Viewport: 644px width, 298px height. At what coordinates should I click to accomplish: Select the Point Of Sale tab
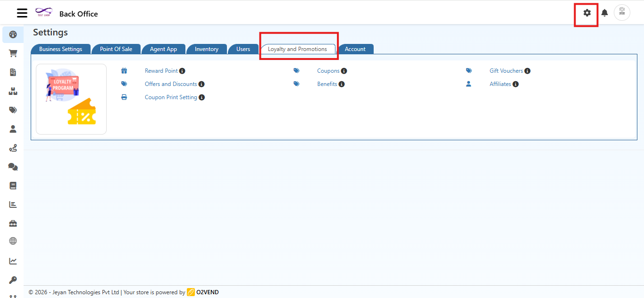point(116,49)
